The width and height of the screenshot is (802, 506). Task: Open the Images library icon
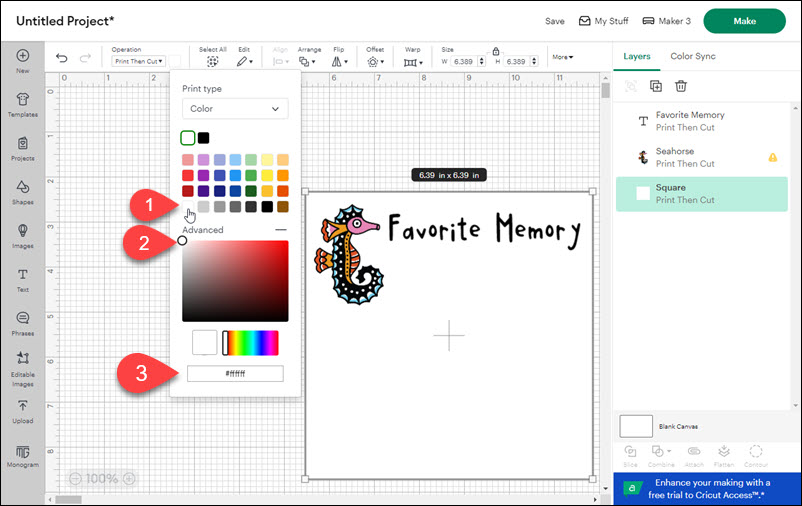pos(22,232)
